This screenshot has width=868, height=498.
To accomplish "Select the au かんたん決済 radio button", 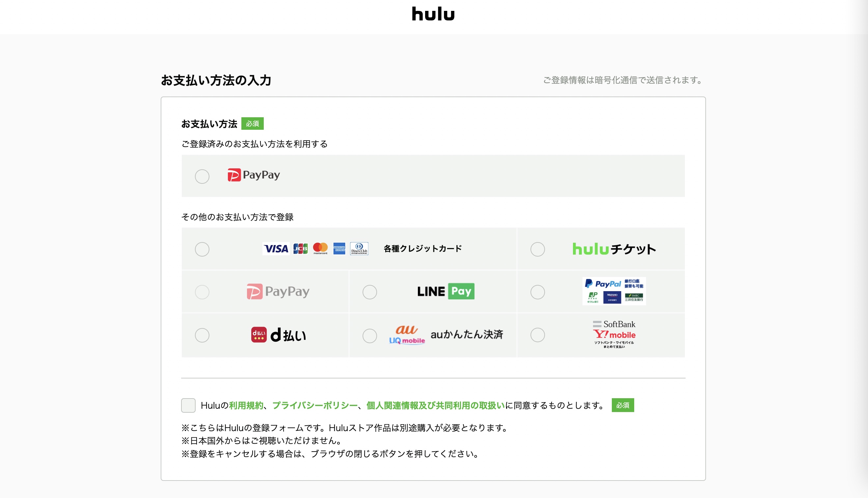I will [x=369, y=336].
